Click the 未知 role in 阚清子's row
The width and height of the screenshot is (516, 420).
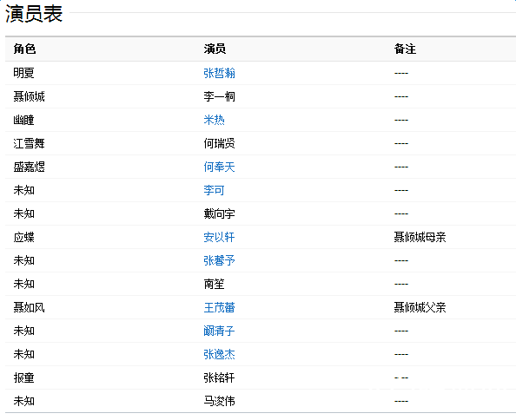pyautogui.click(x=23, y=331)
